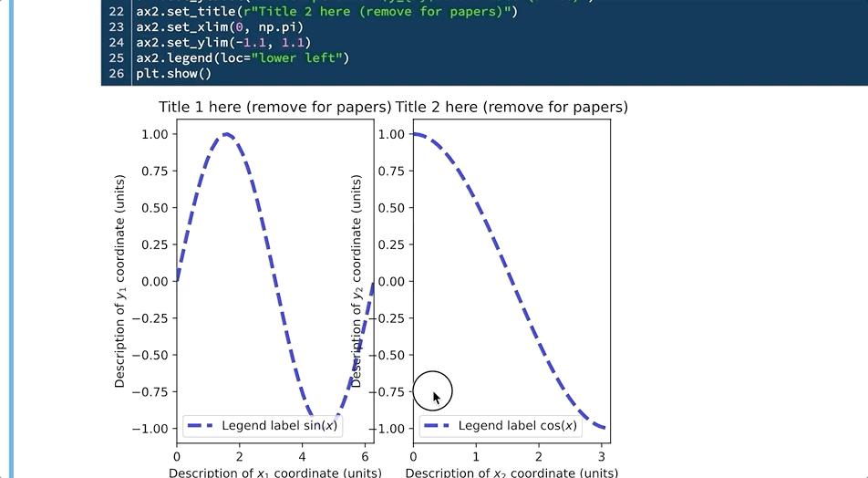Click the blue cell bar along the left edge

(x=11, y=239)
